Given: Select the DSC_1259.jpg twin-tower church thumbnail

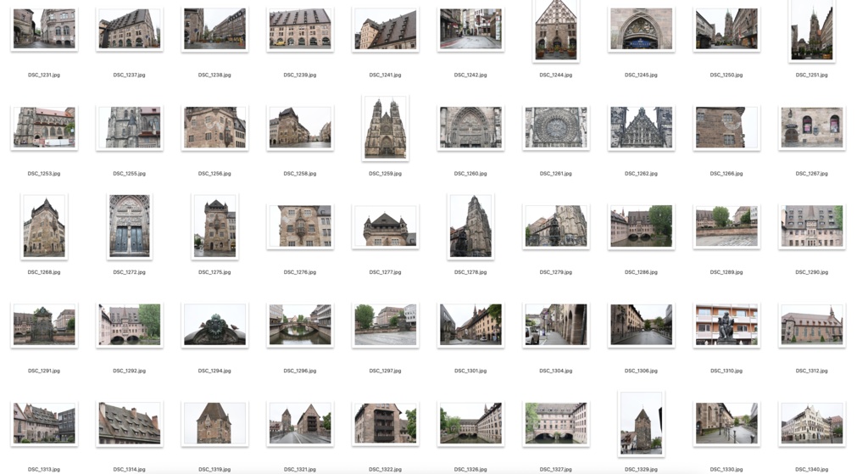Looking at the screenshot, I should pos(386,128).
